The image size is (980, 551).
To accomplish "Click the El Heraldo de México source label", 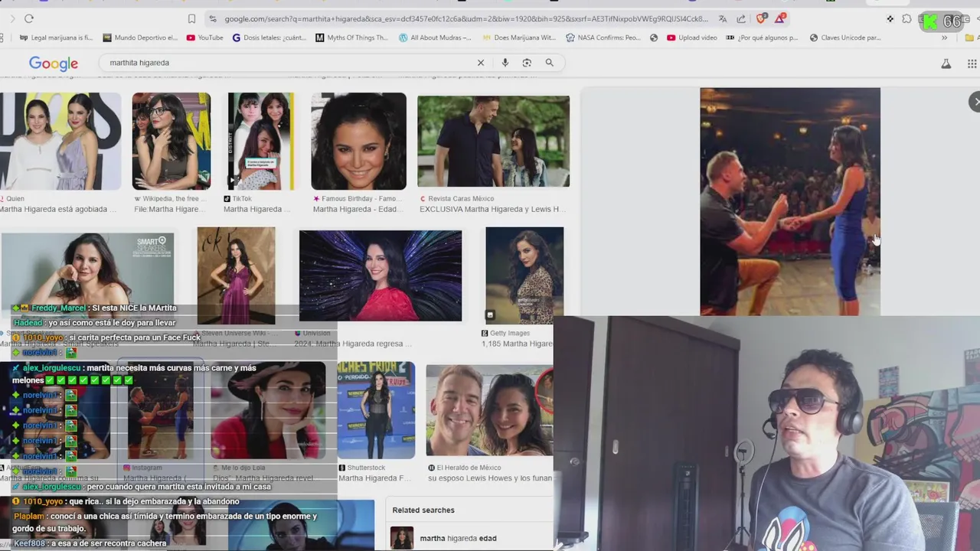I will point(469,468).
